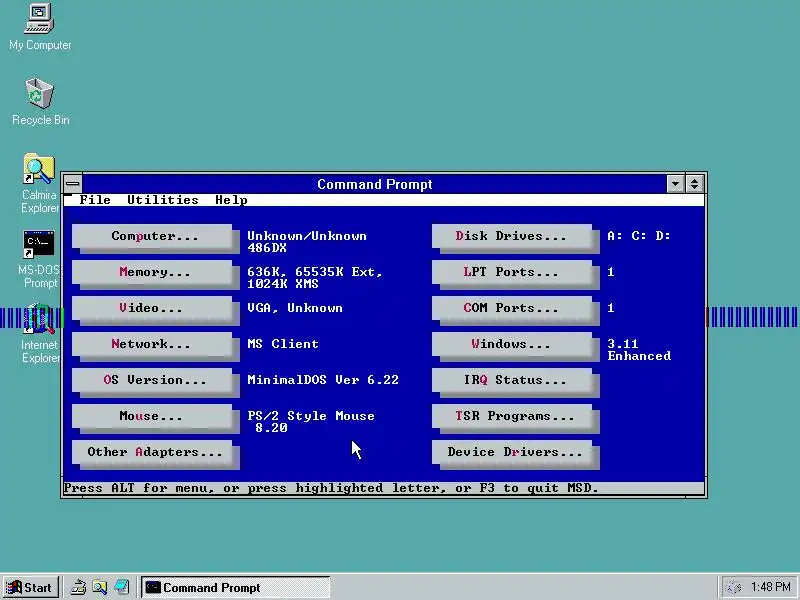Open the Utilities menu in MSD
The image size is (800, 600).
[x=163, y=200]
